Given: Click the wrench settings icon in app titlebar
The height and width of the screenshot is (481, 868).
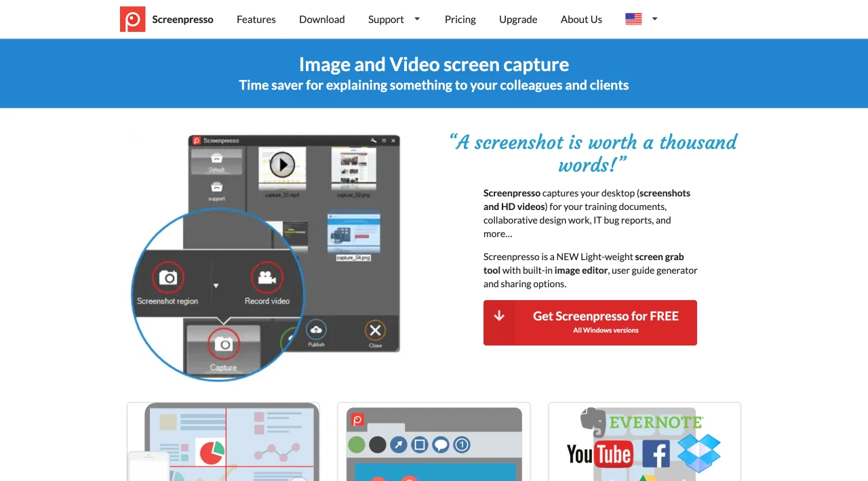Looking at the screenshot, I should pyautogui.click(x=373, y=140).
